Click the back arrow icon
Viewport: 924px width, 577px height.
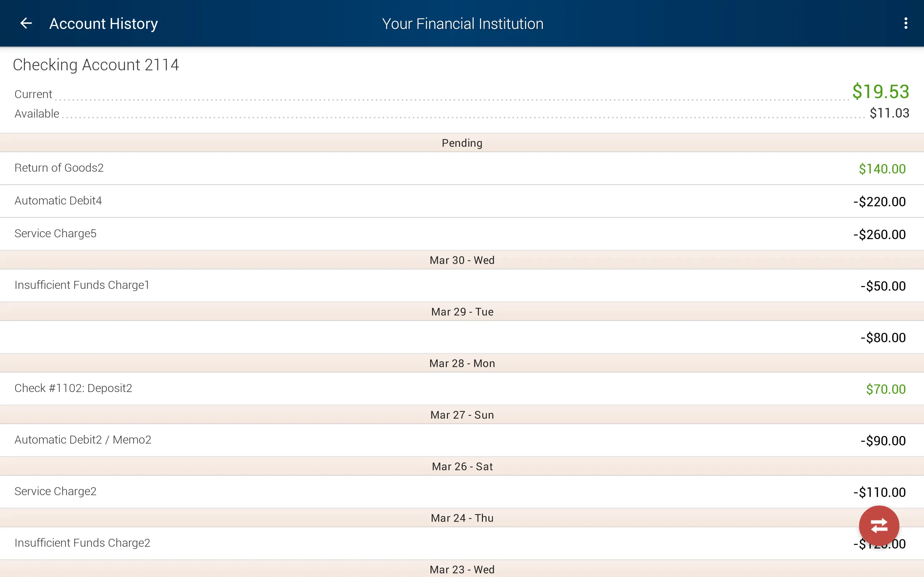[x=25, y=23]
